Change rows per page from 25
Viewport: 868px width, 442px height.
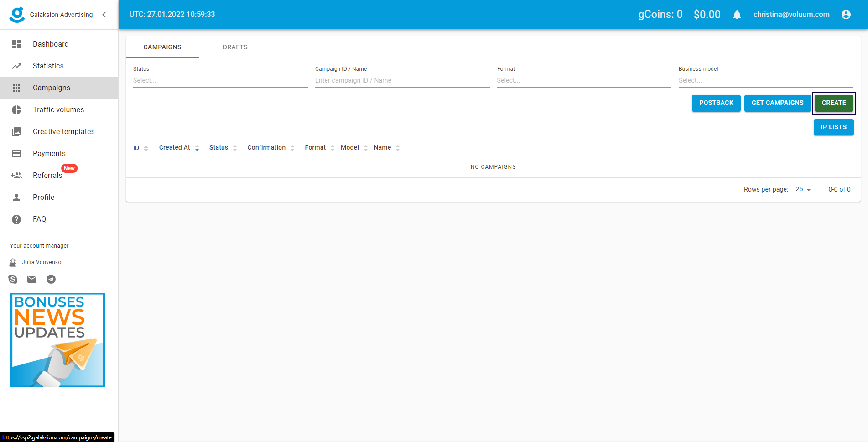click(x=803, y=189)
